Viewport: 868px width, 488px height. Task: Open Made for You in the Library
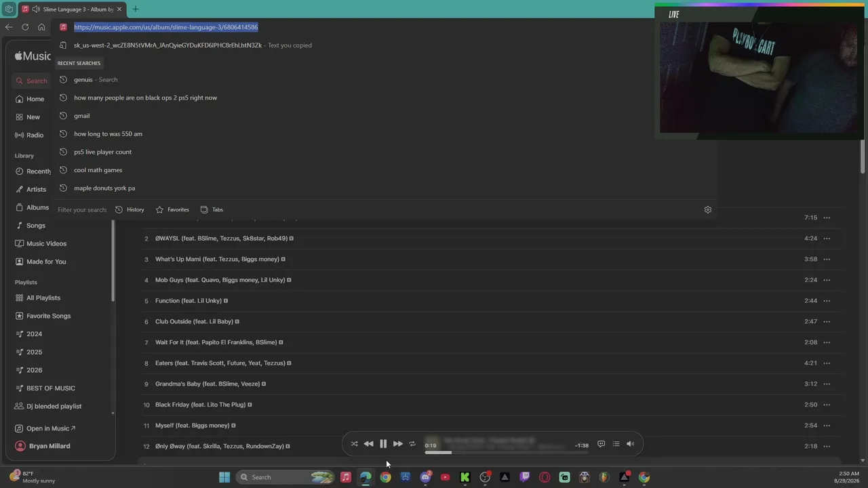coord(41,262)
